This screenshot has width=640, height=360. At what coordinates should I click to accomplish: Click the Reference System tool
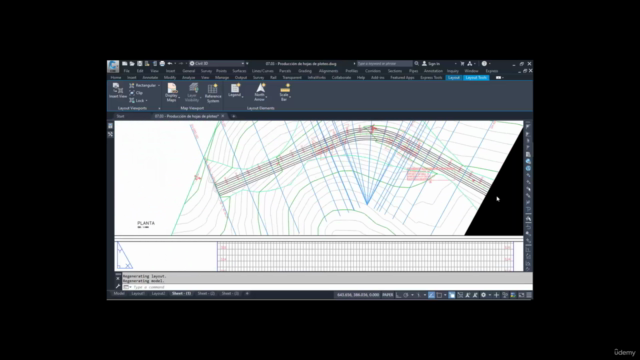(x=213, y=93)
